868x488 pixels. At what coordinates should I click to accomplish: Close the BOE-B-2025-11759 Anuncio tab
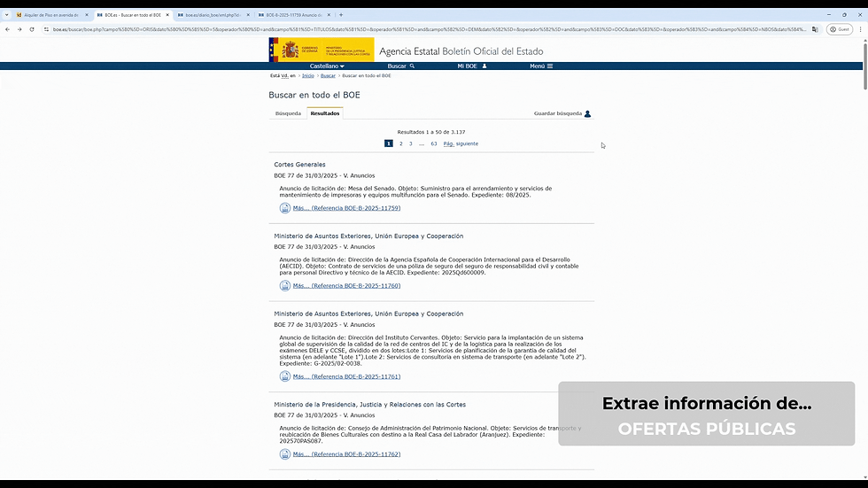point(329,15)
